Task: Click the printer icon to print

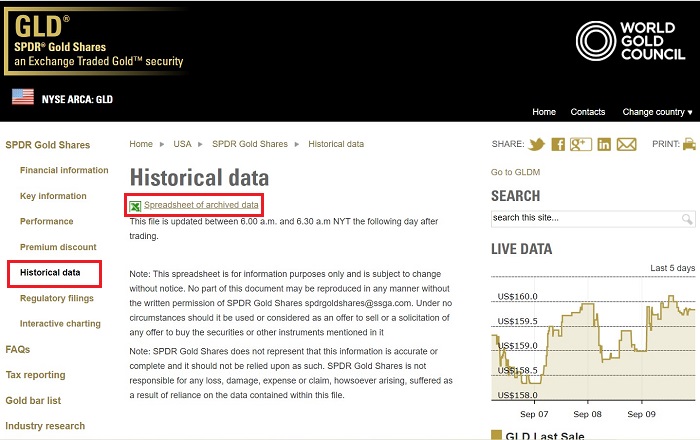Action: pyautogui.click(x=689, y=144)
